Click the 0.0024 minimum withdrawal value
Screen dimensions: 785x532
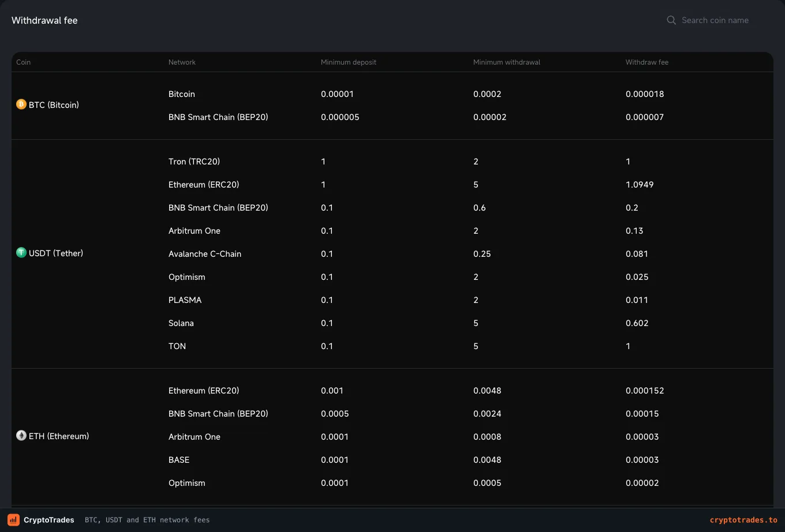coord(487,414)
